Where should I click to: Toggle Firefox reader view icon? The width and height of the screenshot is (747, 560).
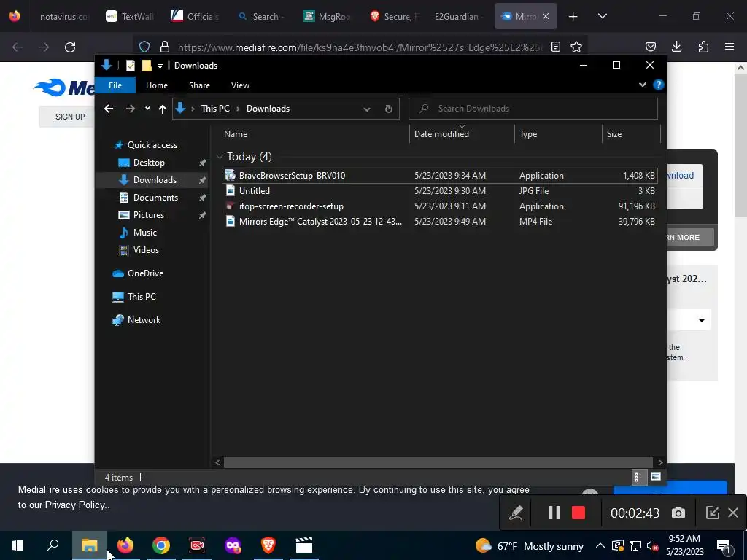(555, 47)
